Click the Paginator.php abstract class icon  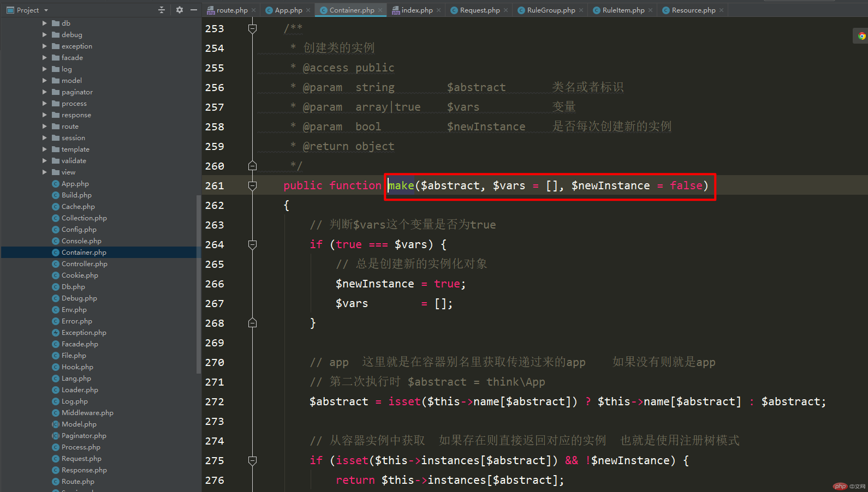(56, 435)
